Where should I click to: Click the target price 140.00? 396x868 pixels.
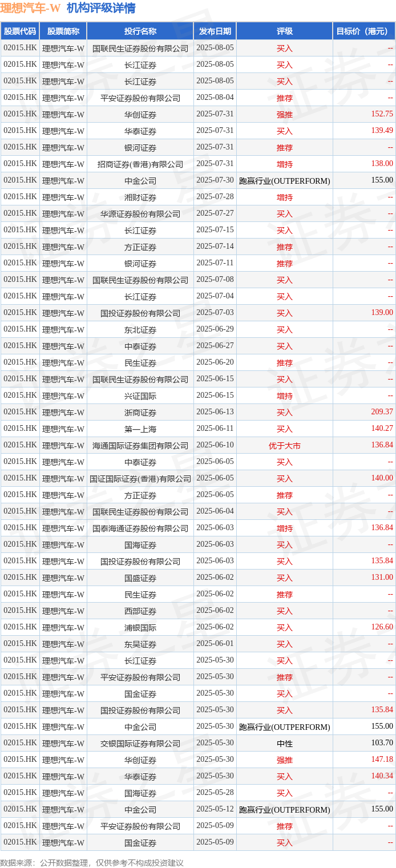[x=382, y=478]
